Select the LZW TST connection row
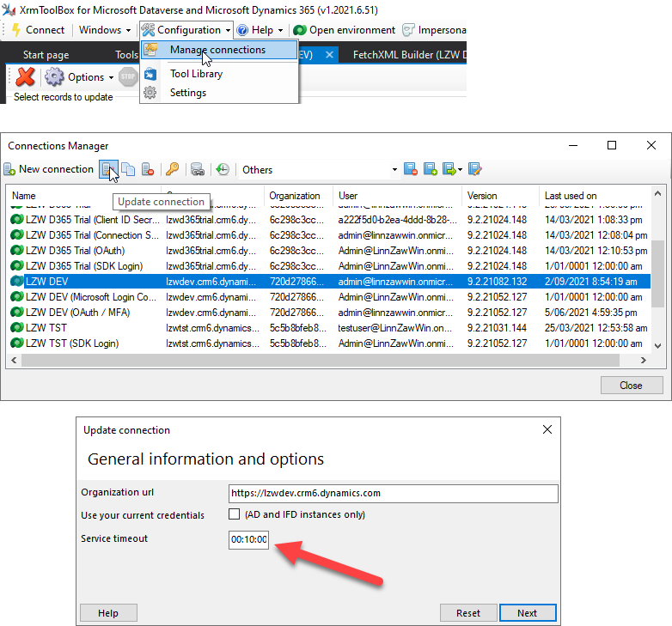This screenshot has height=626, width=672. 329,327
